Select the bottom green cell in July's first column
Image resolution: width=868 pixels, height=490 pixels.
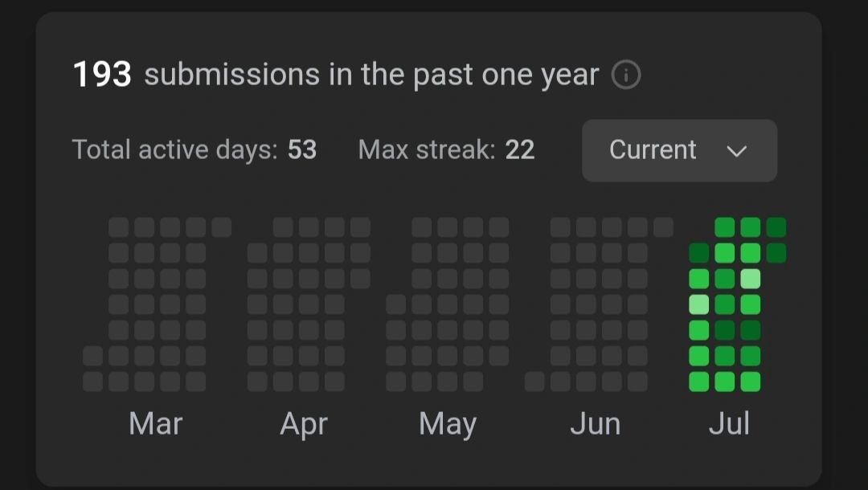698,382
